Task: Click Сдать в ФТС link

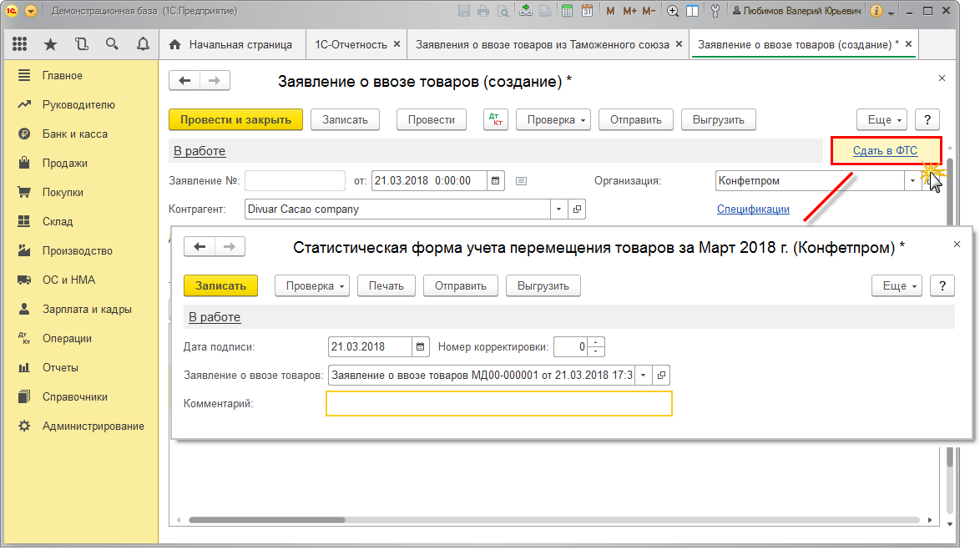Action: 885,150
